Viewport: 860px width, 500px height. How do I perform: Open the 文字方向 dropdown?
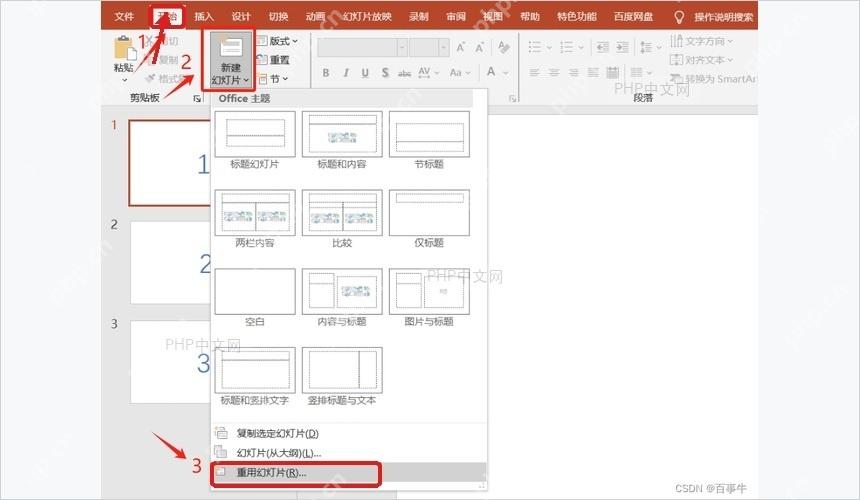(x=701, y=41)
